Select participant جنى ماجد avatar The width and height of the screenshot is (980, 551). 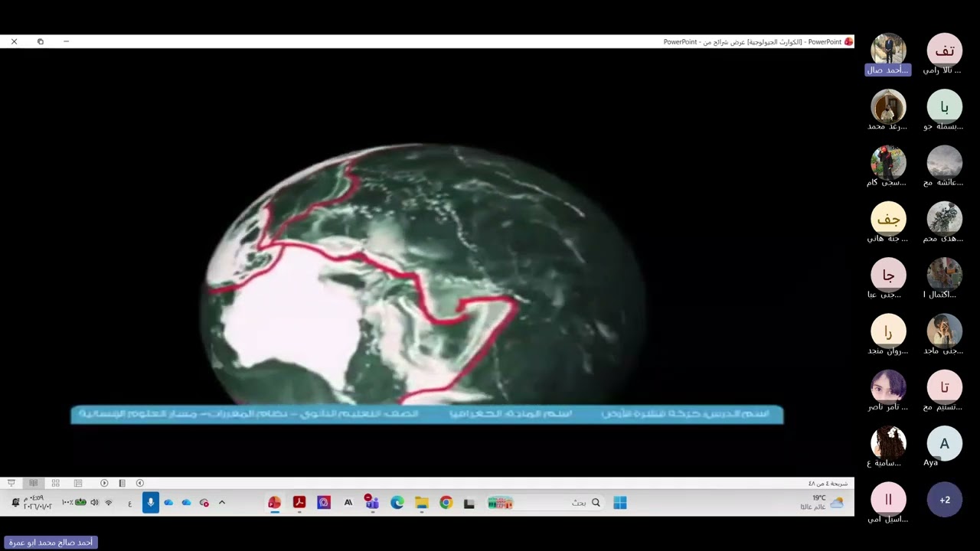[945, 331]
